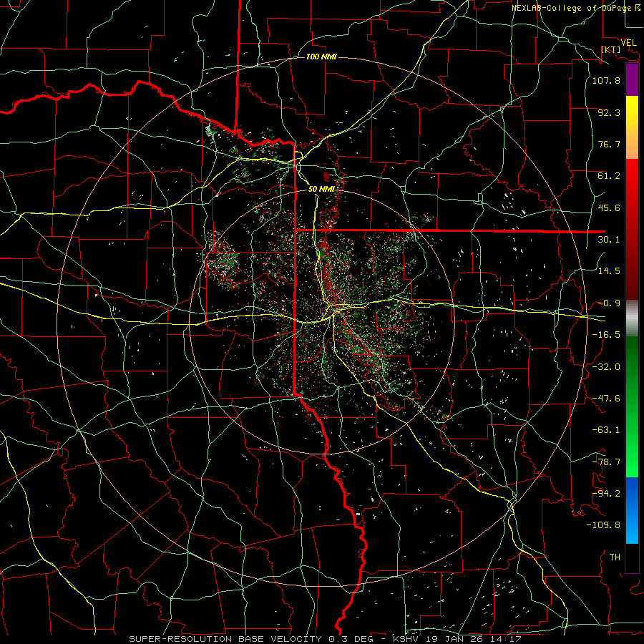The image size is (644, 644).
Task: Click the -78.7 velocity scale value
Action: (x=606, y=462)
